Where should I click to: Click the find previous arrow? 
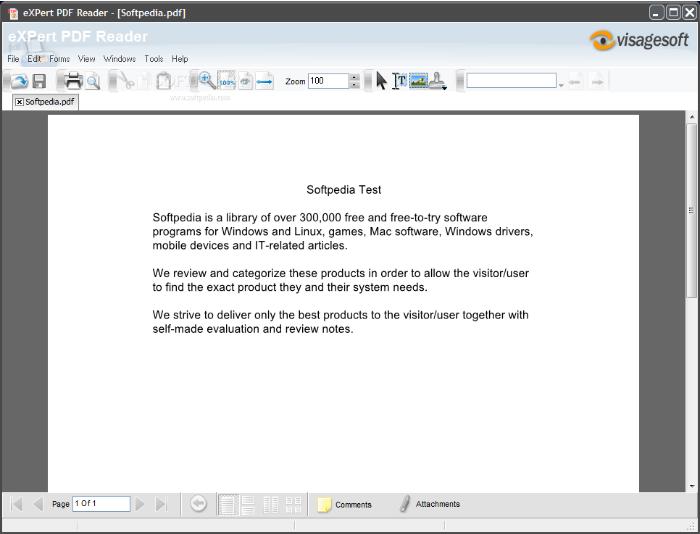tap(575, 82)
